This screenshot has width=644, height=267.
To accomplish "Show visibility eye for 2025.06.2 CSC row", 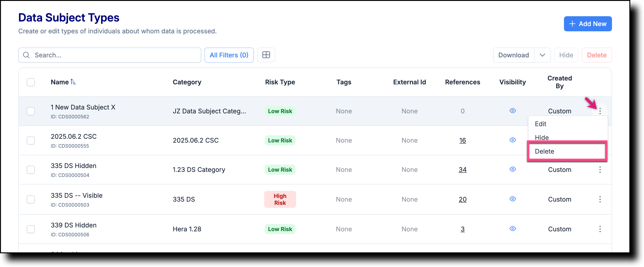I will click(x=513, y=140).
